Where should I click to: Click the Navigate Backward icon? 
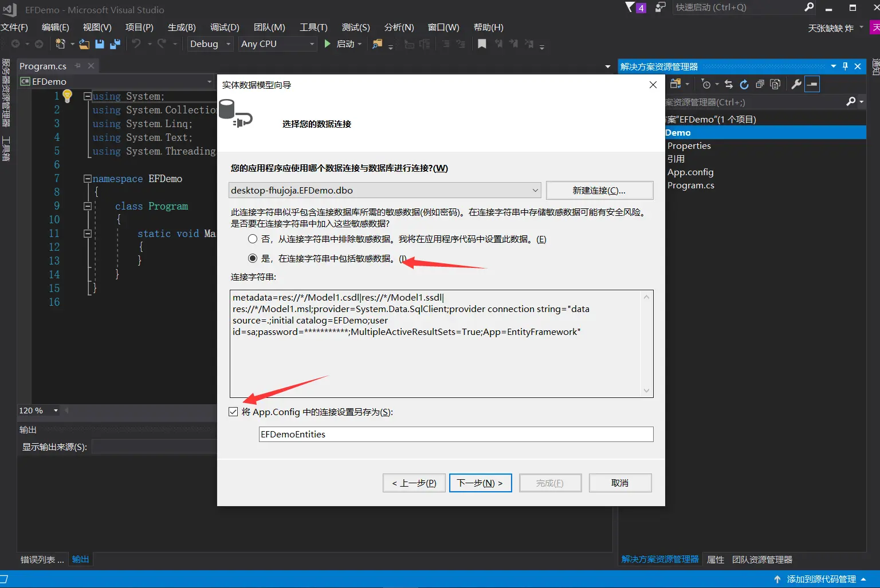pyautogui.click(x=15, y=44)
